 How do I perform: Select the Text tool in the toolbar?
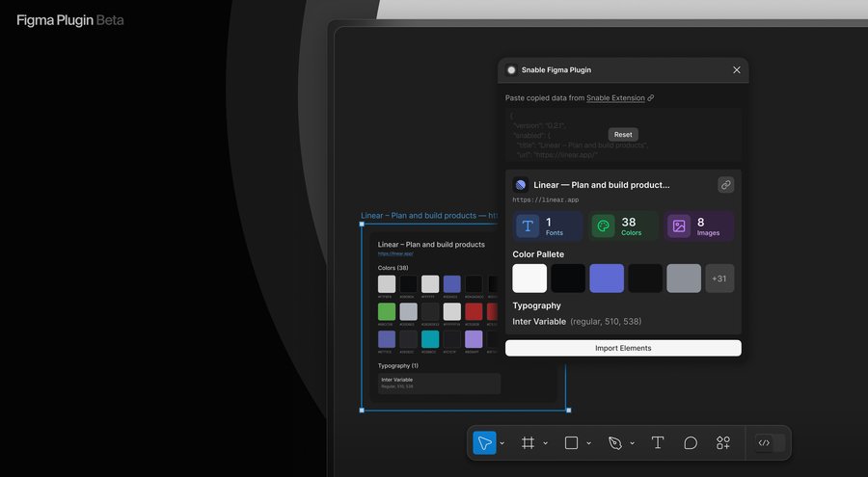tap(658, 442)
